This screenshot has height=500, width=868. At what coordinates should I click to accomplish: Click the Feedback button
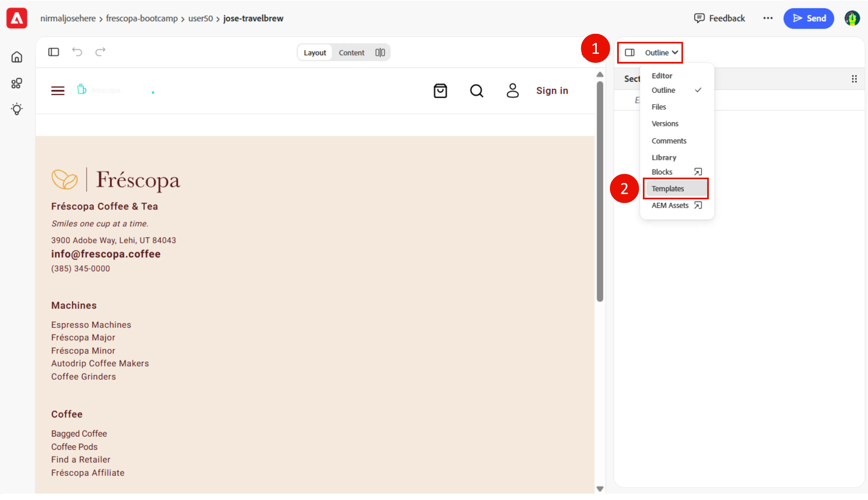coord(719,18)
